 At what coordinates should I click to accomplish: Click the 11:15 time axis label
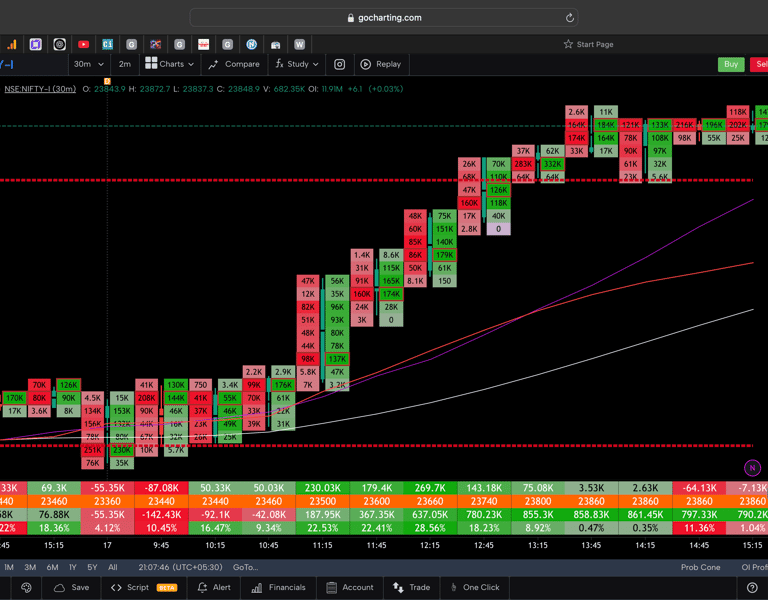click(322, 545)
